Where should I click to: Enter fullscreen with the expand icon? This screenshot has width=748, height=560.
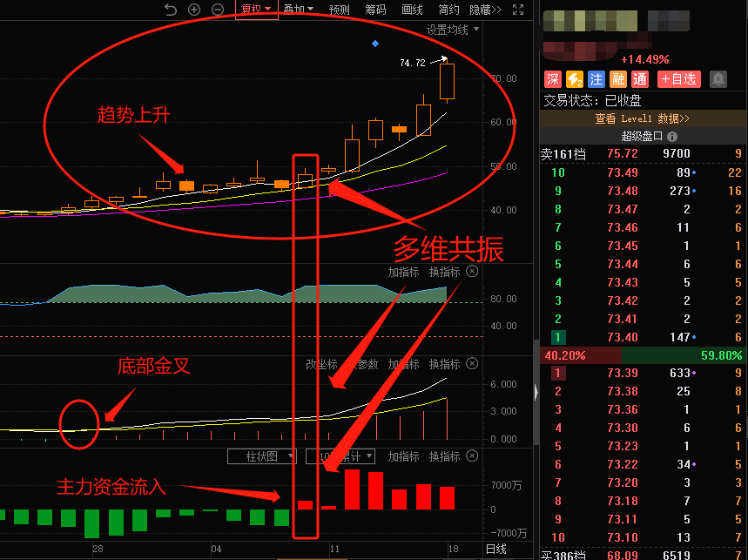point(518,9)
